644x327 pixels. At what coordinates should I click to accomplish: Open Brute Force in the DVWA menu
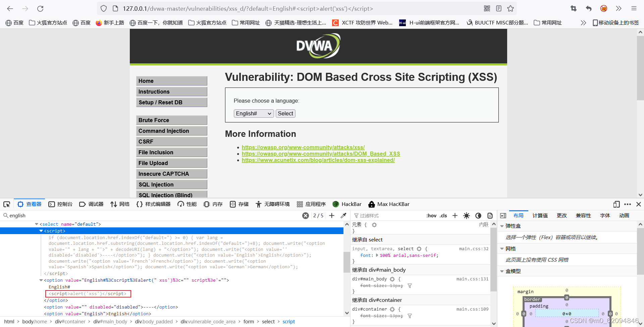pyautogui.click(x=172, y=120)
